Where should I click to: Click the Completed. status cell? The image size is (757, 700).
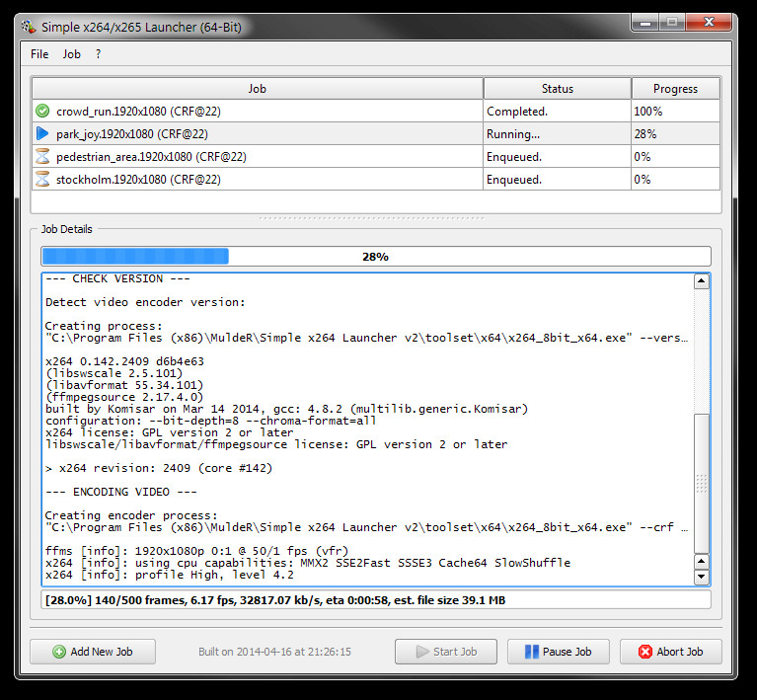(x=557, y=112)
